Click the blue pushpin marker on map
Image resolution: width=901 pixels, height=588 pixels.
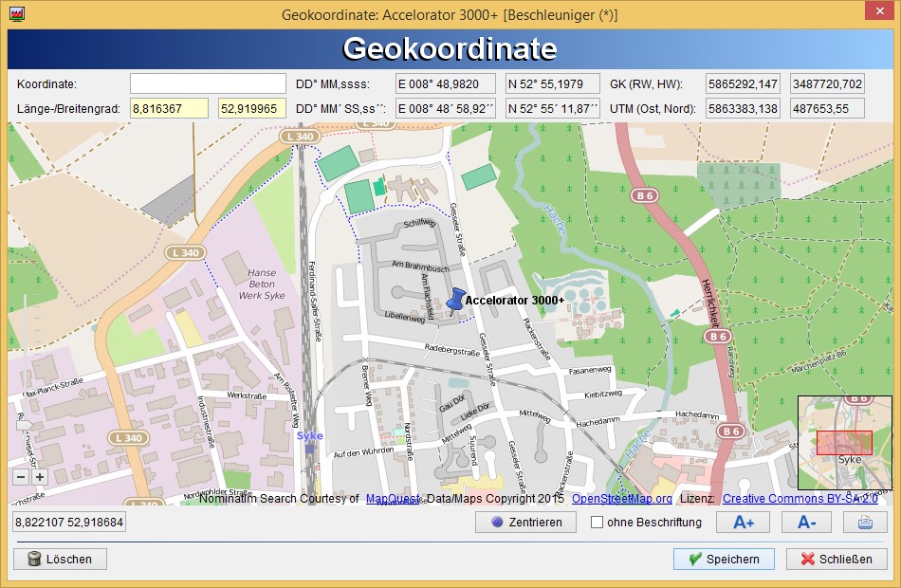455,300
